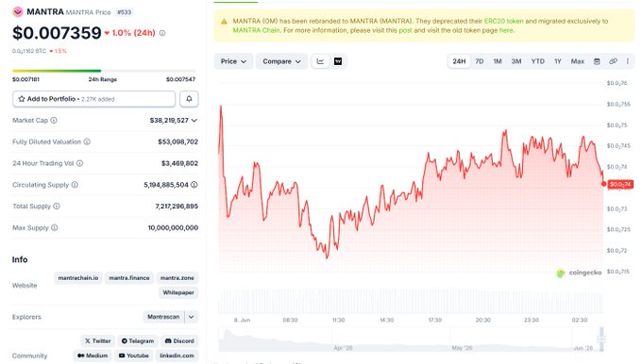Select 7D time range
The width and height of the screenshot is (642, 364).
point(480,61)
